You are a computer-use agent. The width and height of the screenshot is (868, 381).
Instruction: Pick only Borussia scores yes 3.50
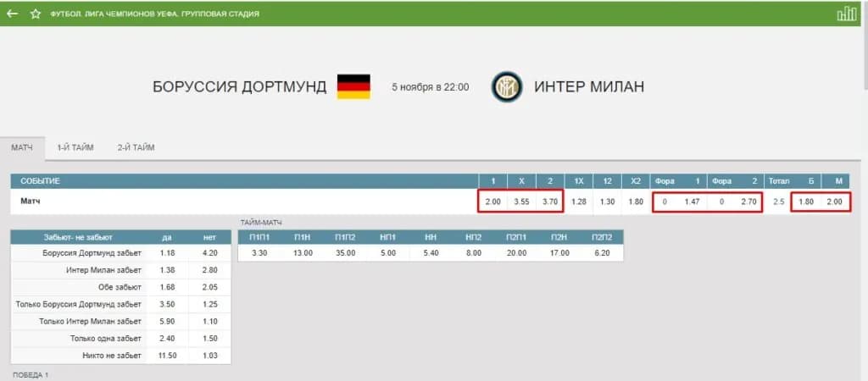(167, 305)
